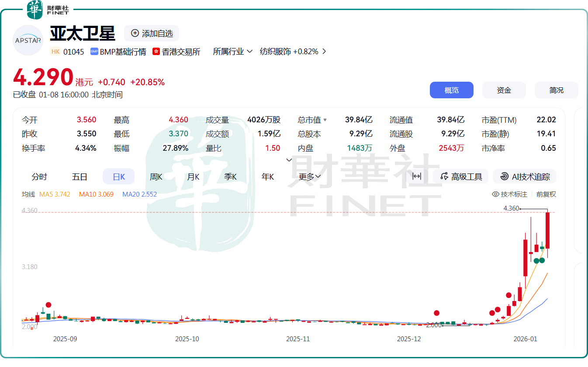
Task: Click the APSTAR company logo
Action: click(x=28, y=40)
